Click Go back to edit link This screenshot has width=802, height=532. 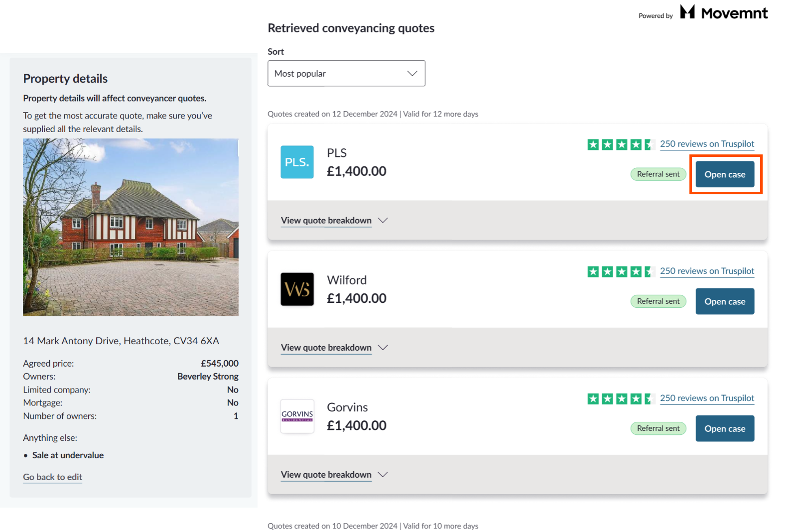click(52, 477)
